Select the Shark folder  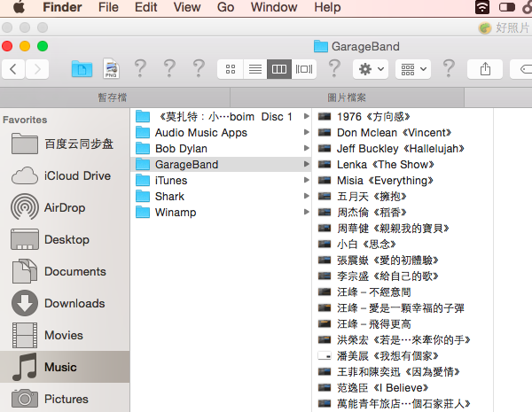[221, 197]
